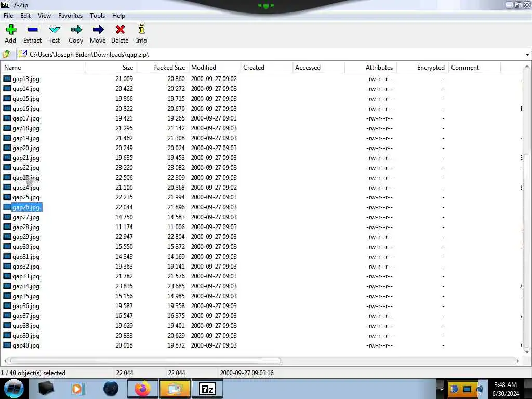Select file gap33.jpg
Image resolution: width=532 pixels, height=399 pixels.
point(26,276)
